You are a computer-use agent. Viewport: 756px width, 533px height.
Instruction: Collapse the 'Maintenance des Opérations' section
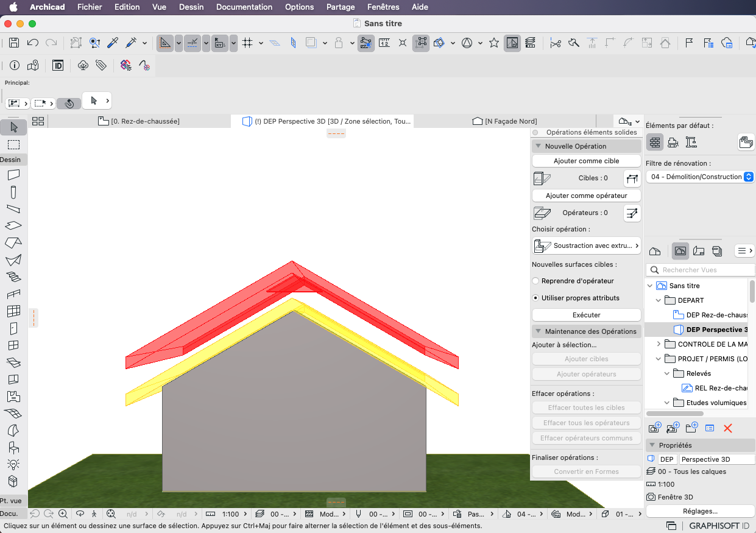pyautogui.click(x=538, y=331)
